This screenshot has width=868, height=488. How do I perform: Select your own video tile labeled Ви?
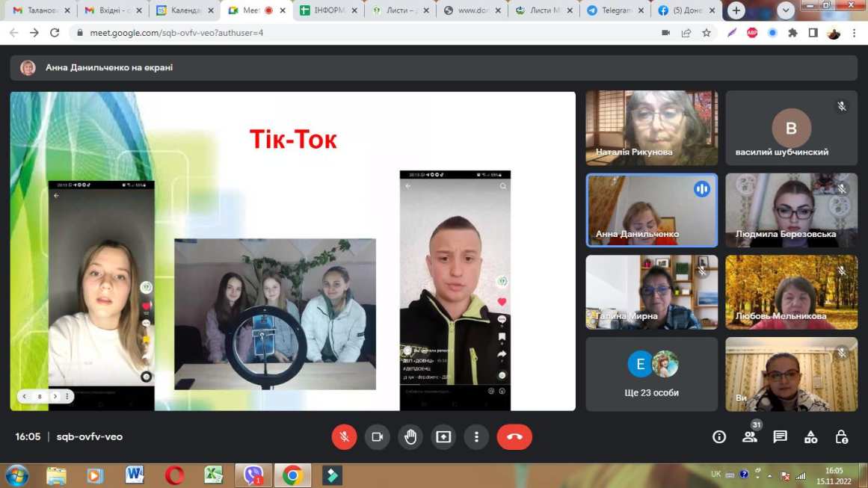[791, 374]
